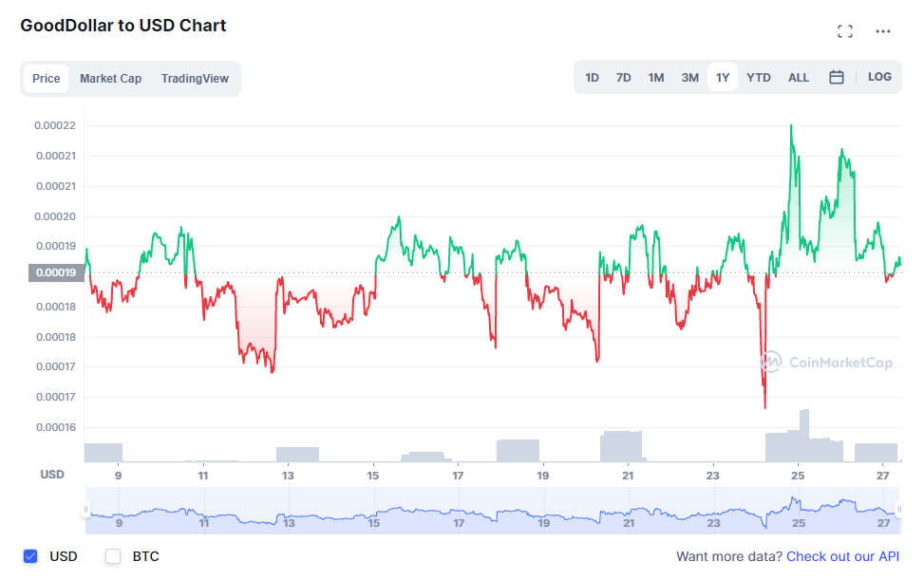The width and height of the screenshot is (924, 580).
Task: Click the 'GoodDollar to USD Chart' heading
Action: click(x=123, y=26)
